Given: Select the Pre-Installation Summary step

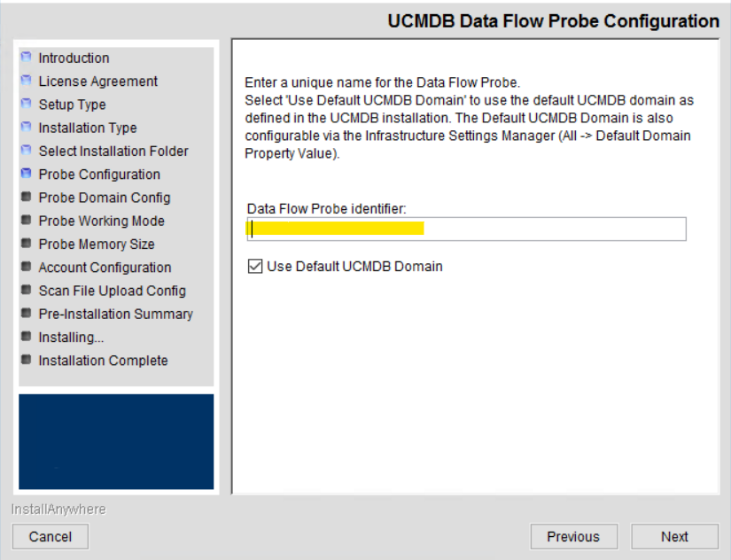Looking at the screenshot, I should coord(27,314).
